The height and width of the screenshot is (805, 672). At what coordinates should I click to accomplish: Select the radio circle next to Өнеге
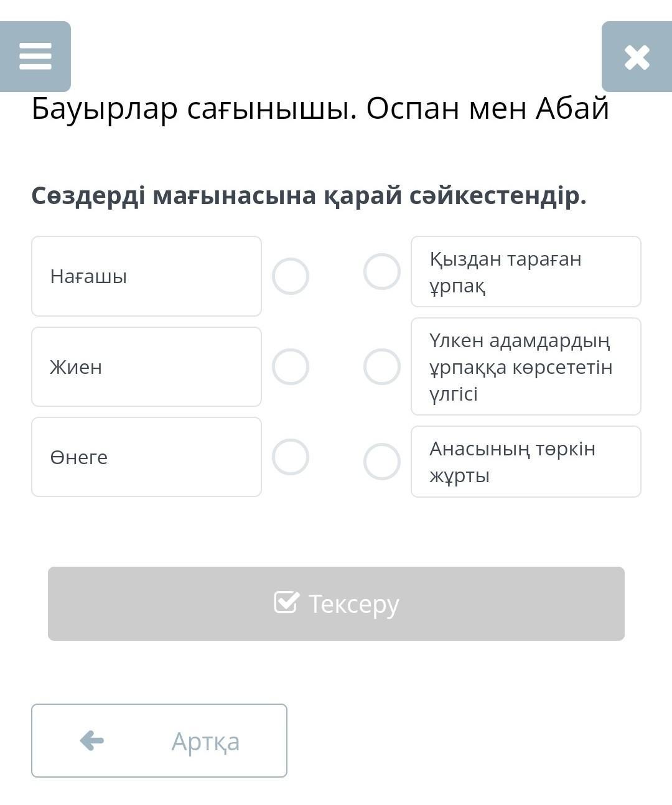[x=291, y=457]
